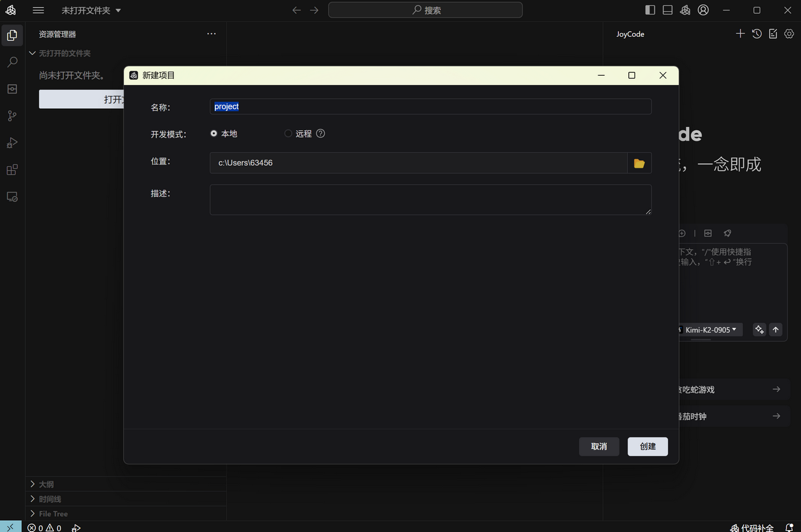The width and height of the screenshot is (801, 532).
Task: Click the 描述 description text area
Action: click(x=431, y=198)
